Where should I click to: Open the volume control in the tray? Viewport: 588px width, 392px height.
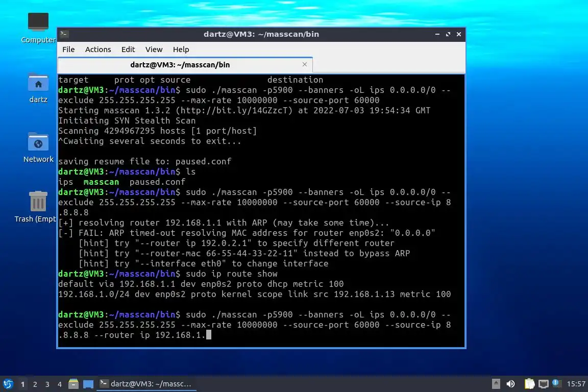(510, 384)
